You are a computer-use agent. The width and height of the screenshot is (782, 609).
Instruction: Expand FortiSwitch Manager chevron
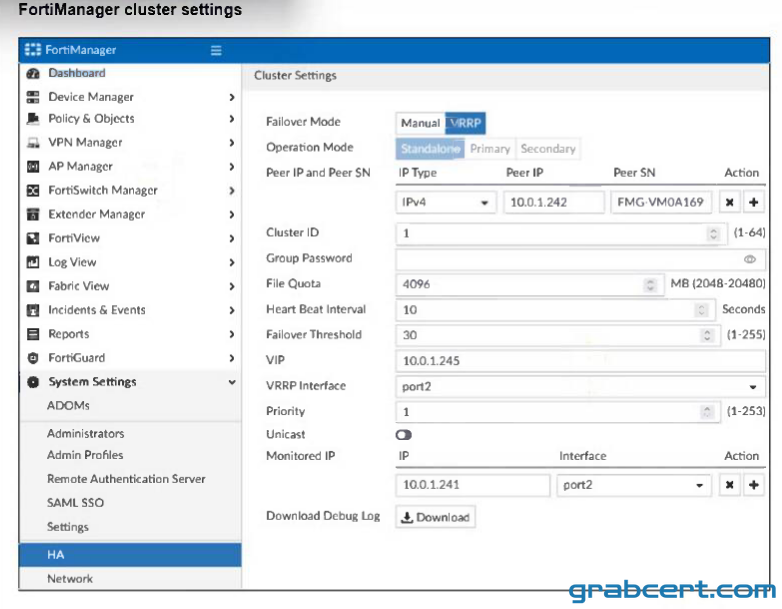point(232,191)
